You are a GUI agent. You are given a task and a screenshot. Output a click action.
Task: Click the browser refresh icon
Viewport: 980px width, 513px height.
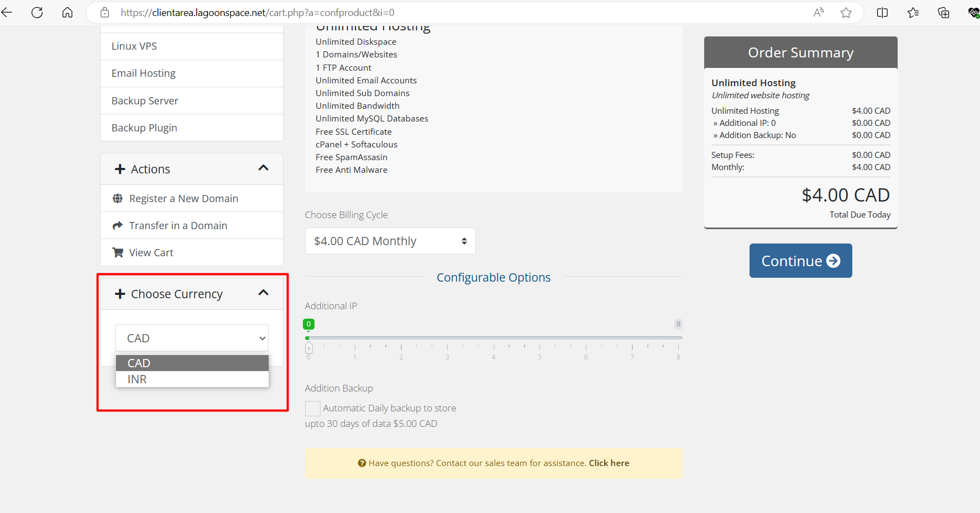tap(37, 13)
